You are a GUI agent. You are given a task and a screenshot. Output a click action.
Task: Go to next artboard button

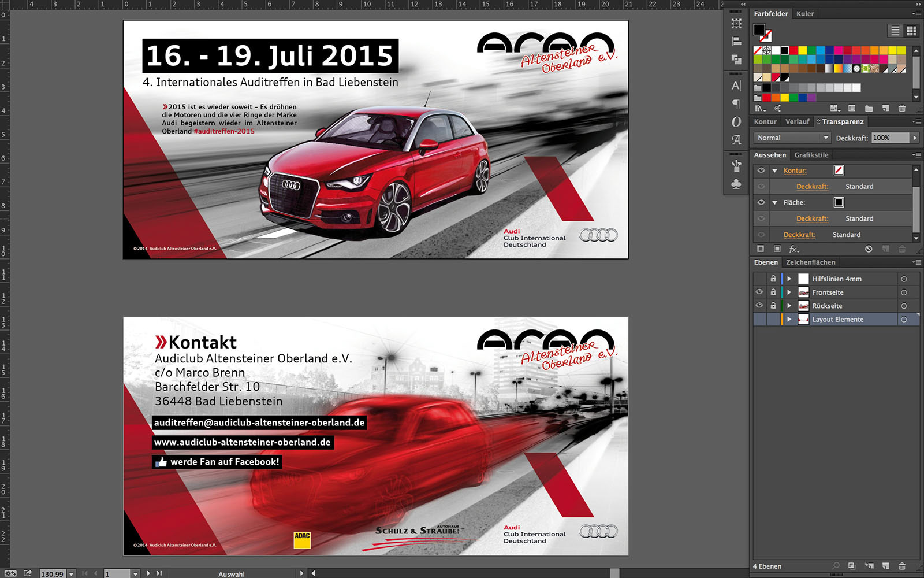(148, 573)
